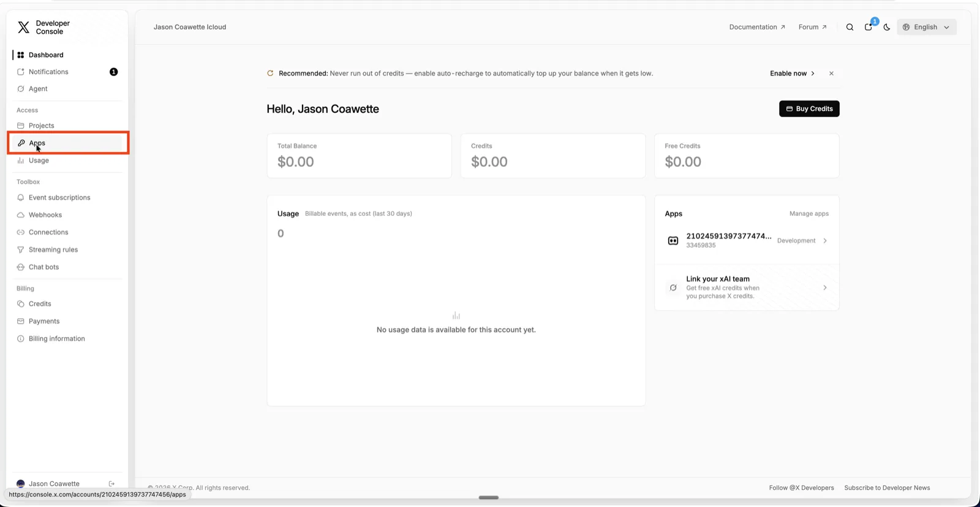Screen dimensions: 980x507
Task: Click the app ID 33459835 text
Action: pos(701,245)
